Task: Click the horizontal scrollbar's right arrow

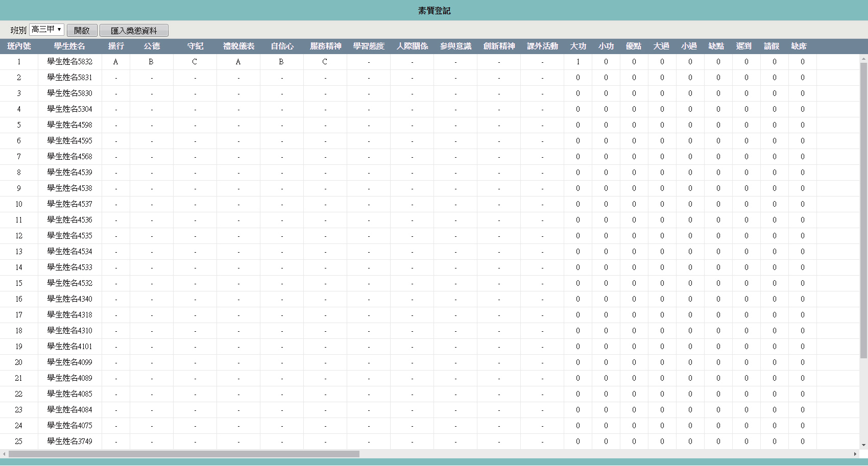Action: pos(855,454)
